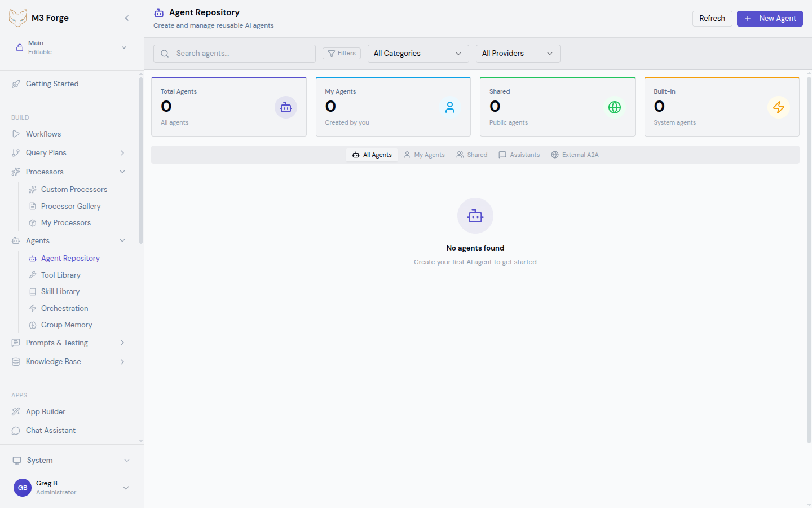This screenshot has width=812, height=508.
Task: Click the Refresh button
Action: [x=712, y=19]
